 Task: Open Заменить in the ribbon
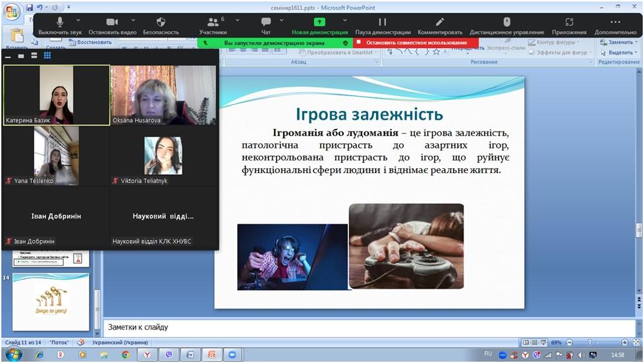[x=619, y=43]
